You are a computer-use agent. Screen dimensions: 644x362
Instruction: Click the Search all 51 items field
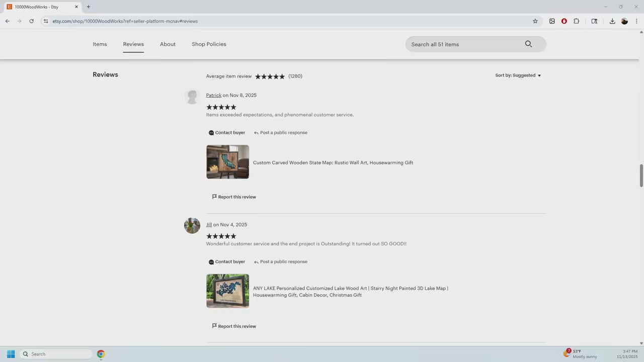point(463,44)
